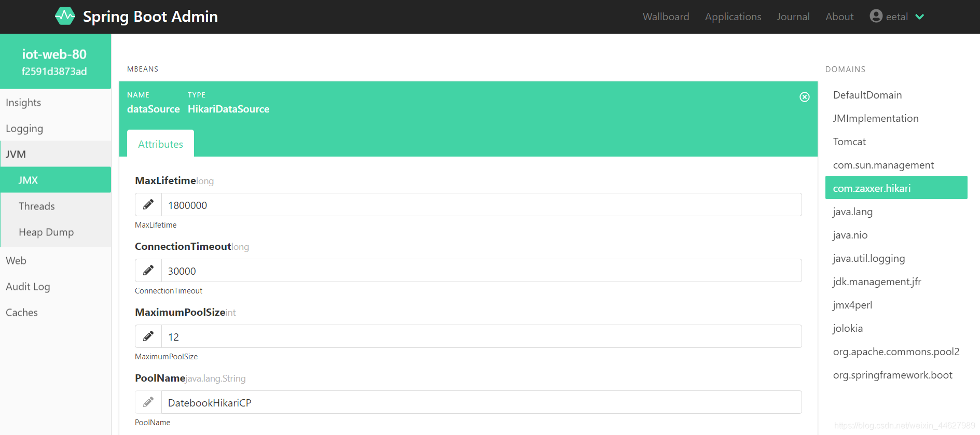
Task: Select the JMImplementation domain
Action: click(x=896, y=118)
